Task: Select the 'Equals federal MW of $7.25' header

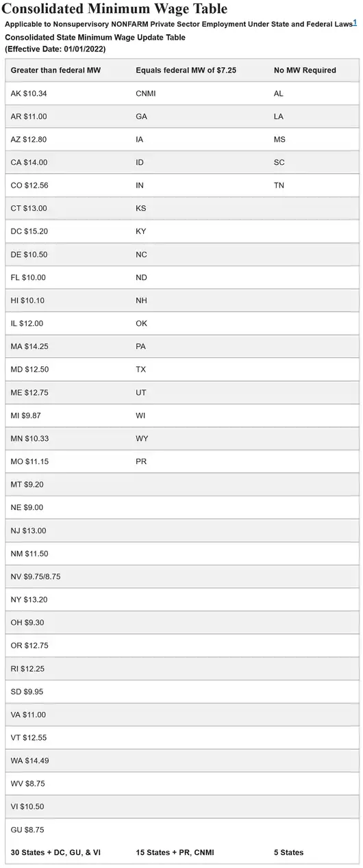Action: click(186, 71)
